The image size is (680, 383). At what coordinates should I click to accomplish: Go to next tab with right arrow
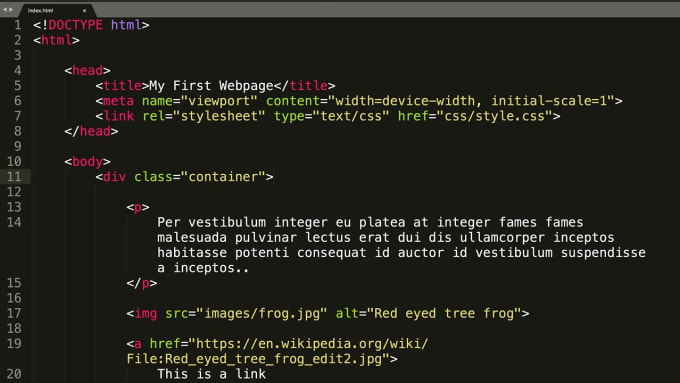(x=11, y=10)
